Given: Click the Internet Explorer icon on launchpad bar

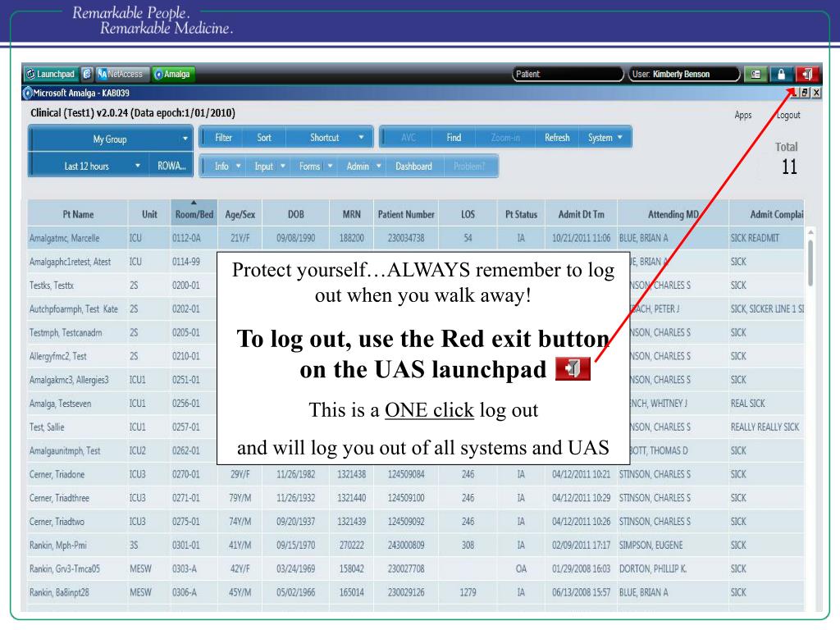Looking at the screenshot, I should click(x=87, y=74).
